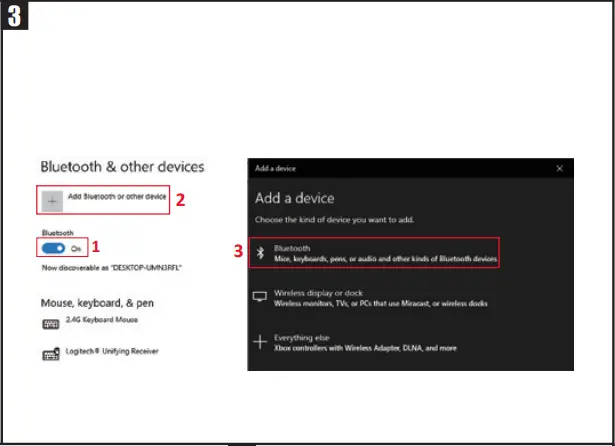The width and height of the screenshot is (615, 446).
Task: Click the 'Bluetooth & other devices' page title
Action: coord(122,167)
